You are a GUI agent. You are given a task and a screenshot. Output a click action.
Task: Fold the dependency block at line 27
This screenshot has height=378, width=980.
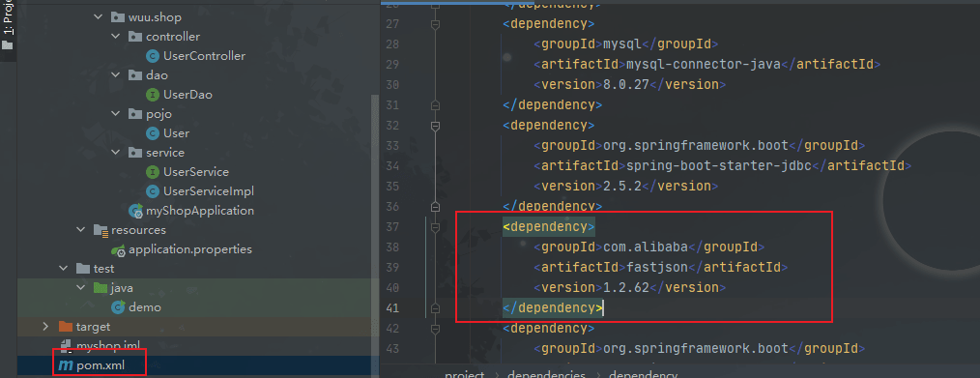click(436, 24)
